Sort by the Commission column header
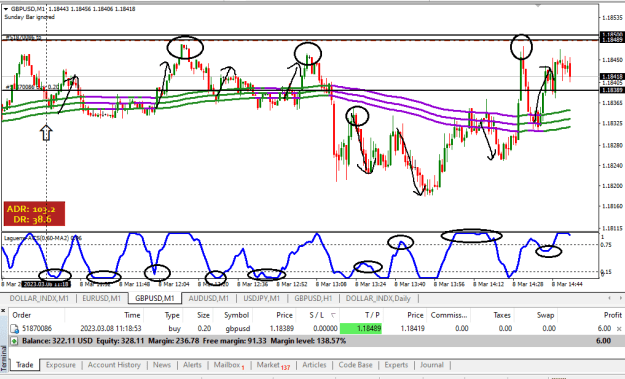Image resolution: width=625 pixels, height=379 pixels. click(449, 315)
